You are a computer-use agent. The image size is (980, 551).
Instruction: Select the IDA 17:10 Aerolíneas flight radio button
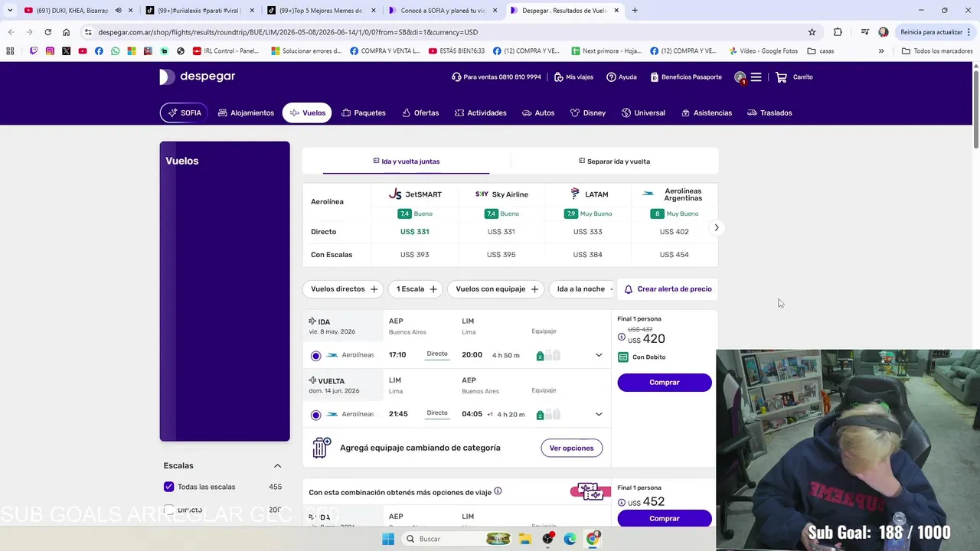315,356
